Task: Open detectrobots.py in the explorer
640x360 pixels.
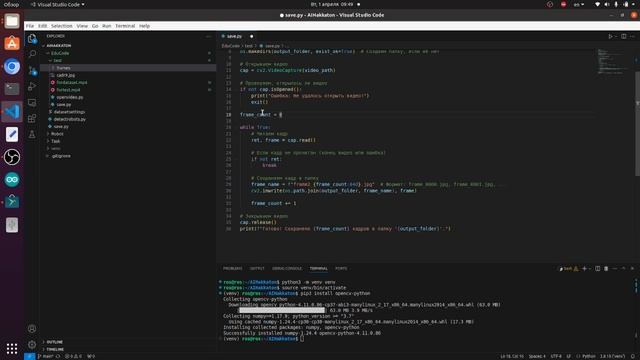Action: coord(69,119)
